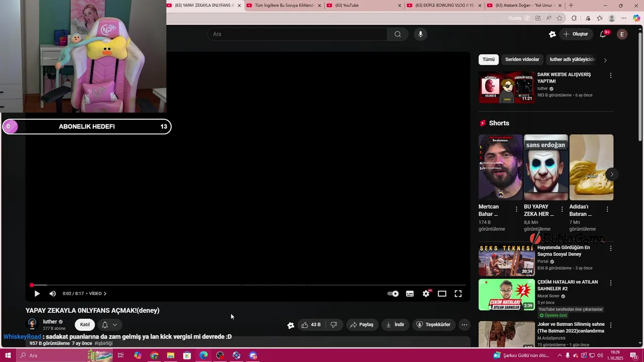
Task: Select the Seriden videolar filter chip
Action: click(522, 59)
